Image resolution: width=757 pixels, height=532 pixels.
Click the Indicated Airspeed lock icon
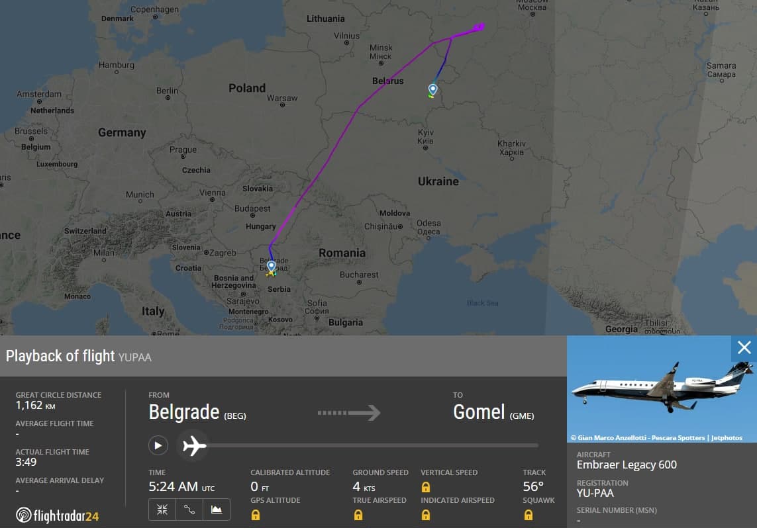(x=426, y=515)
